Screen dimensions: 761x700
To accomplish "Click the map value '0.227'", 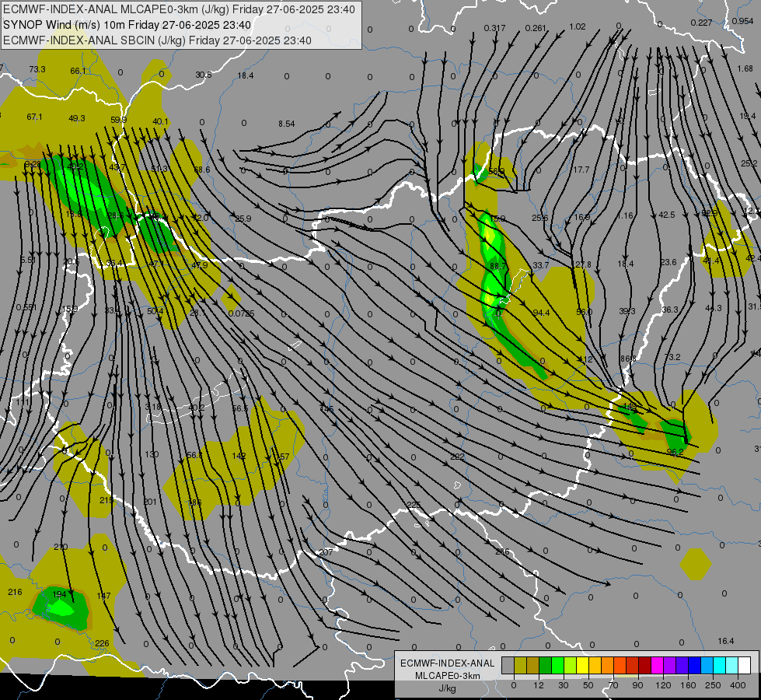I will point(701,23).
